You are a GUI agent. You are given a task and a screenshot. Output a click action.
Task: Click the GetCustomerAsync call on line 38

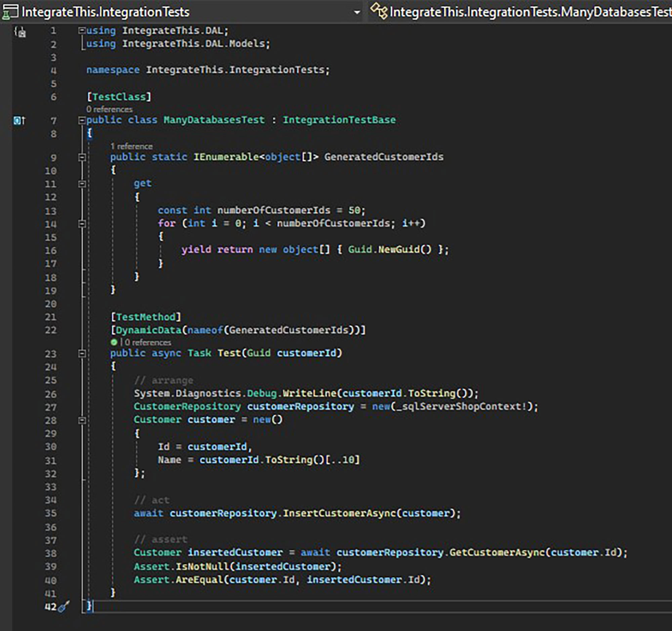[x=497, y=552]
